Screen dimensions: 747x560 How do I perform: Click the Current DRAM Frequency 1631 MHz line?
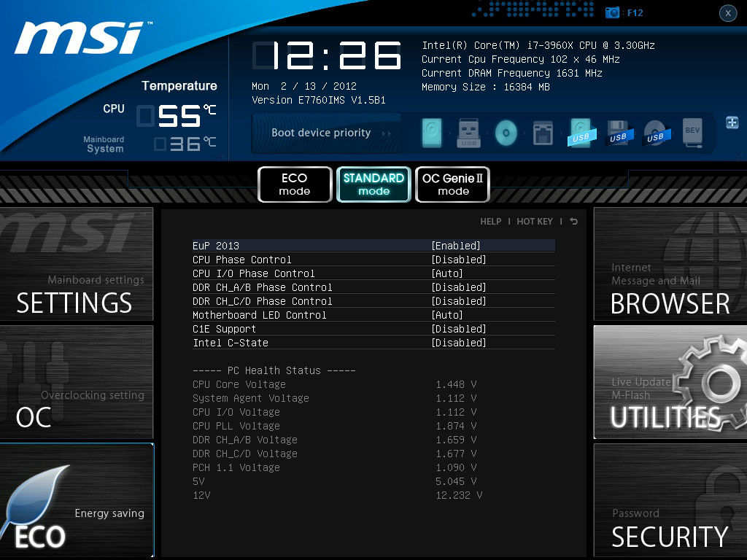click(511, 73)
